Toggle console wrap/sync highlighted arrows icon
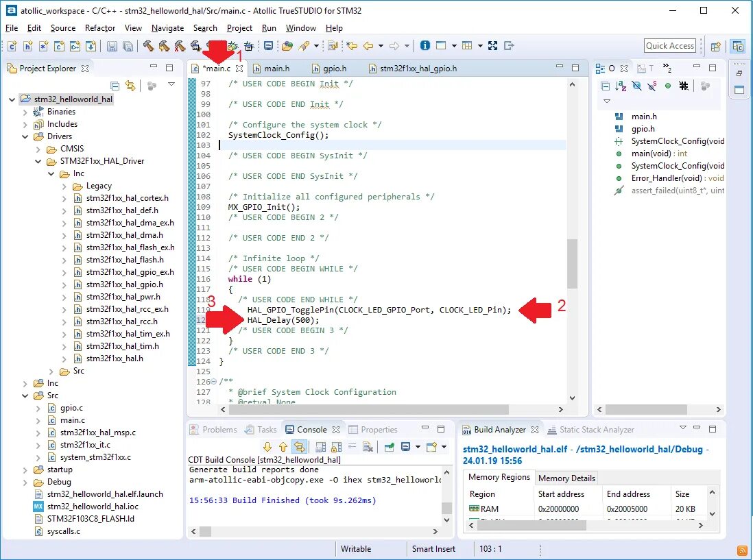The image size is (753, 560). pos(299,447)
